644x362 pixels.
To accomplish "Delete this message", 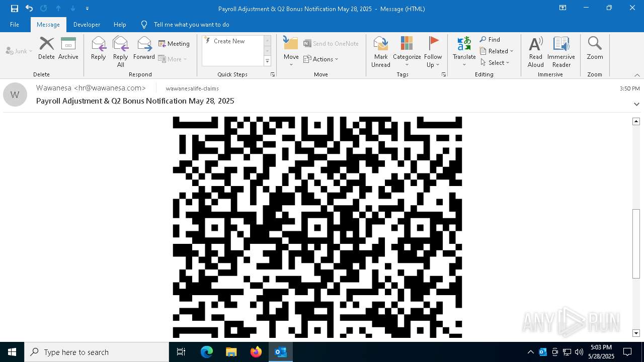I will pyautogui.click(x=46, y=49).
